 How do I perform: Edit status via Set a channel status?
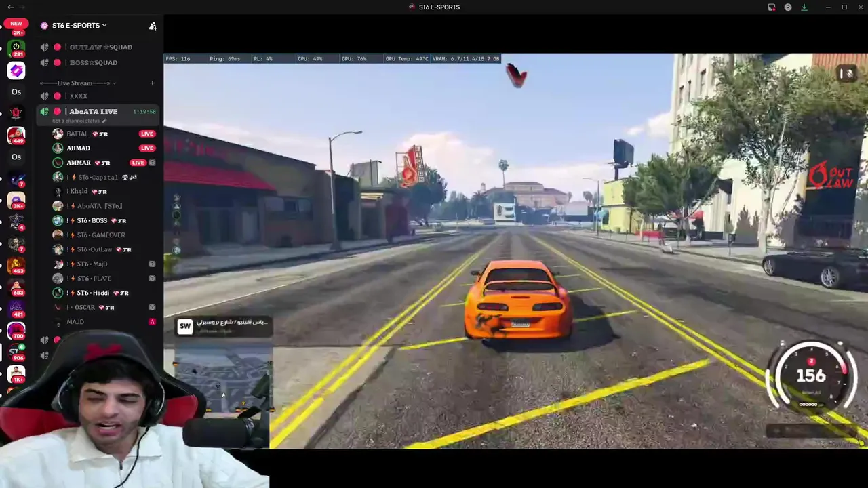coord(79,121)
